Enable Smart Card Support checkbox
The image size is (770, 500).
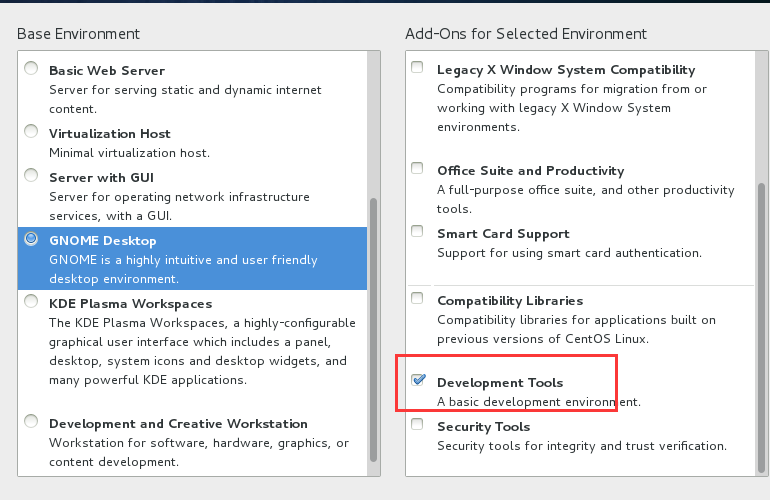click(x=417, y=231)
